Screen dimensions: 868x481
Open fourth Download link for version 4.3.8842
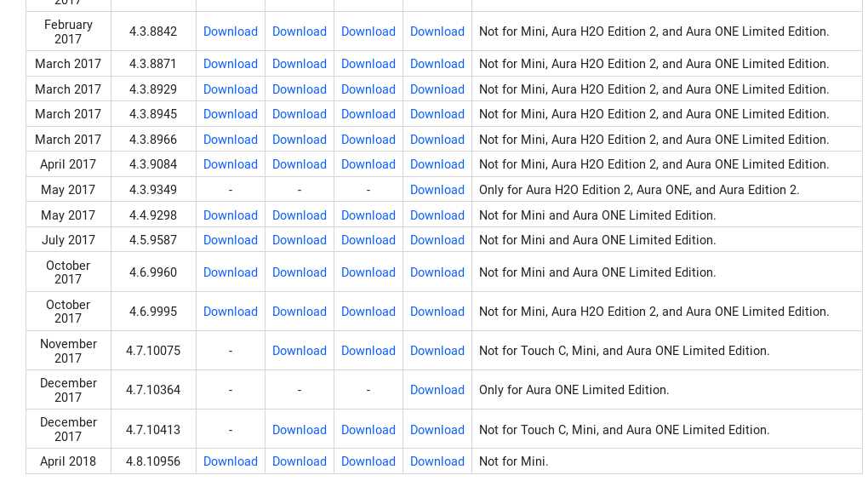coord(437,31)
